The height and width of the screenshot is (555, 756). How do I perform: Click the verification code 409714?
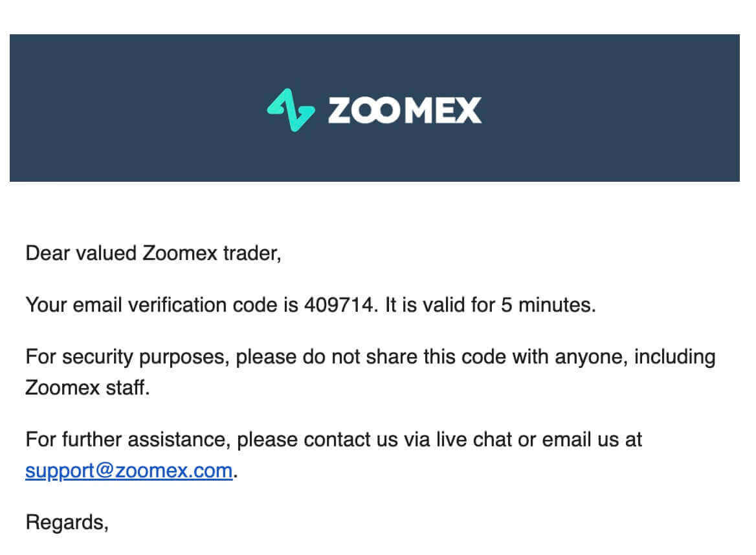coord(339,305)
